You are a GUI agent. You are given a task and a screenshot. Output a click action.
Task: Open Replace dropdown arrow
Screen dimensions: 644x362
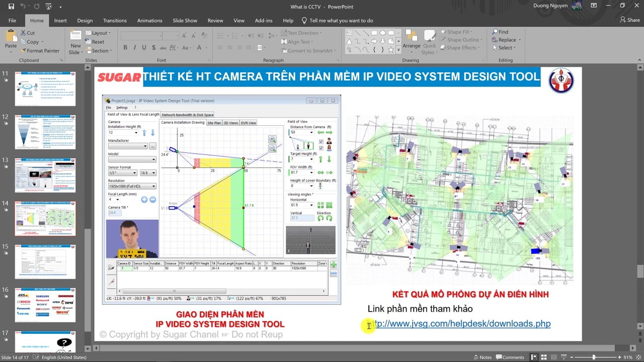pyautogui.click(x=520, y=40)
